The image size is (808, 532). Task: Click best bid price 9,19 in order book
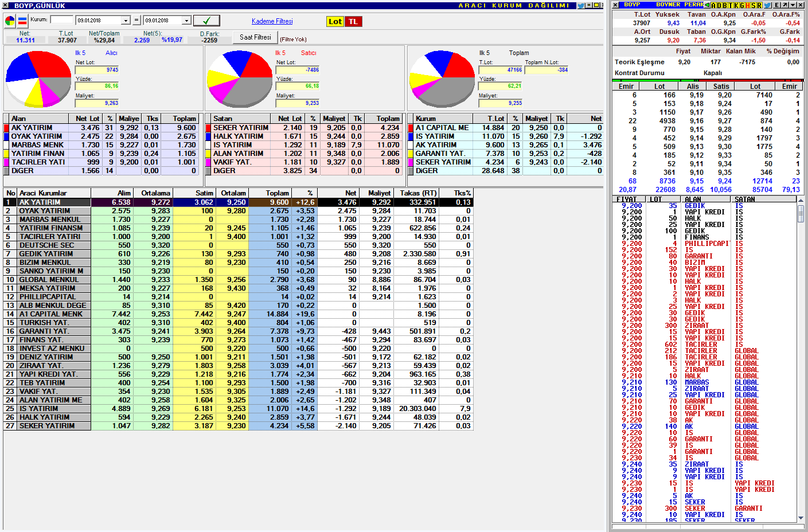(x=697, y=95)
